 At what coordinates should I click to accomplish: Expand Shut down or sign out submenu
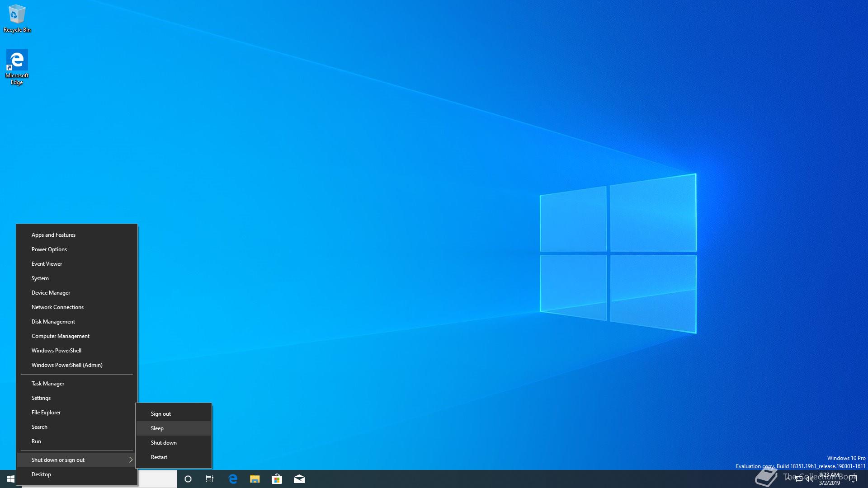click(x=77, y=460)
